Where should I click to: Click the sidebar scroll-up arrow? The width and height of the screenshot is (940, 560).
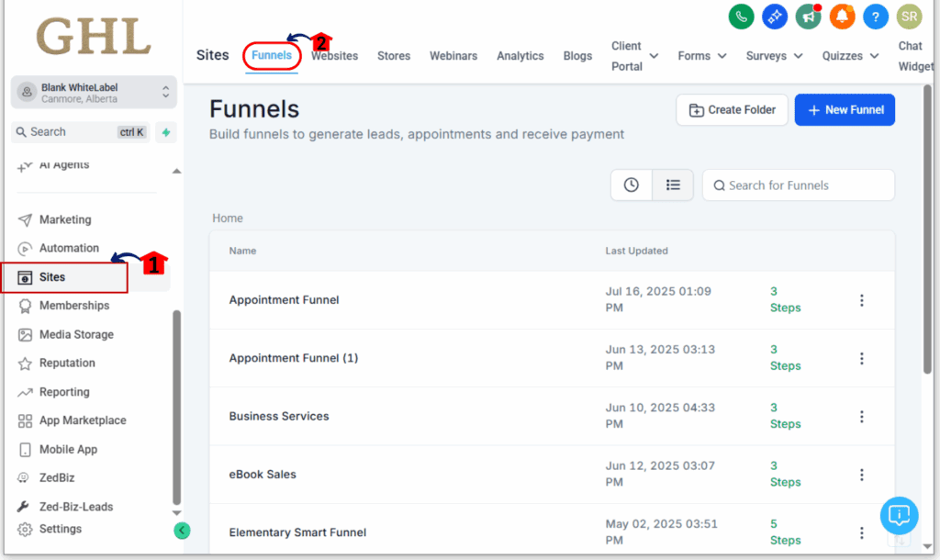[176, 172]
